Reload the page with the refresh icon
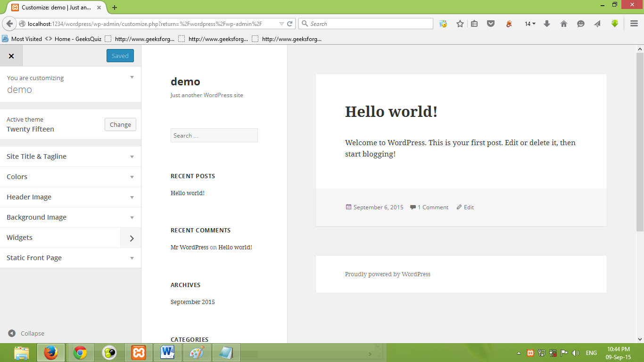 point(290,24)
